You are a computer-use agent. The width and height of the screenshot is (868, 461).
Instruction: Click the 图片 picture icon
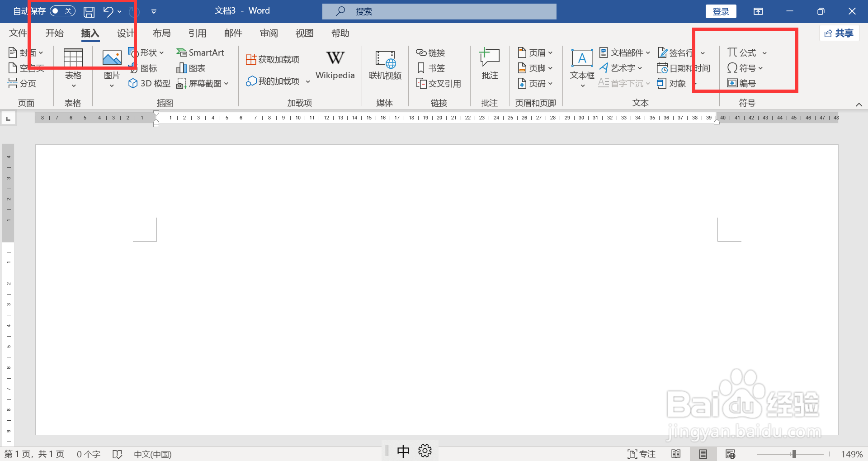[x=112, y=58]
